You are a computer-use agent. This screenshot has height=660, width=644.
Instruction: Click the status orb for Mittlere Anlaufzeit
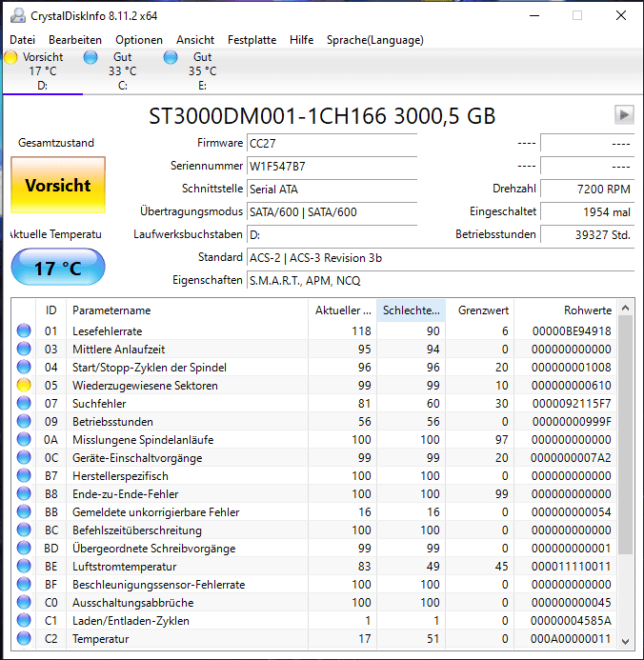(24, 349)
